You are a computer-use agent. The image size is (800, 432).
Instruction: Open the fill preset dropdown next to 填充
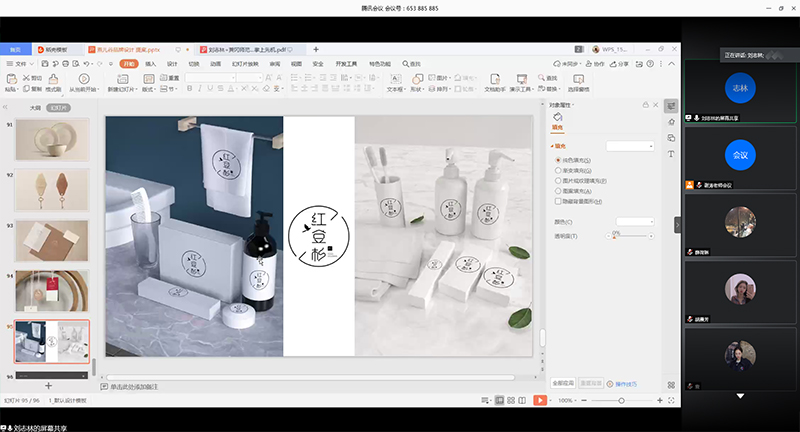630,146
